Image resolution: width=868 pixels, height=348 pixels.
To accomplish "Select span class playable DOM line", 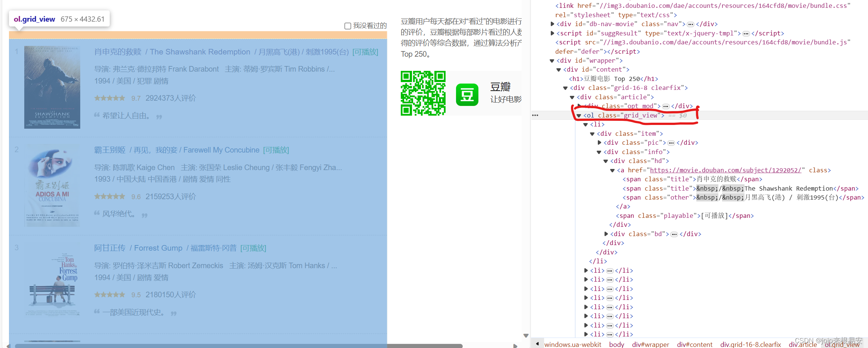I will pyautogui.click(x=685, y=216).
